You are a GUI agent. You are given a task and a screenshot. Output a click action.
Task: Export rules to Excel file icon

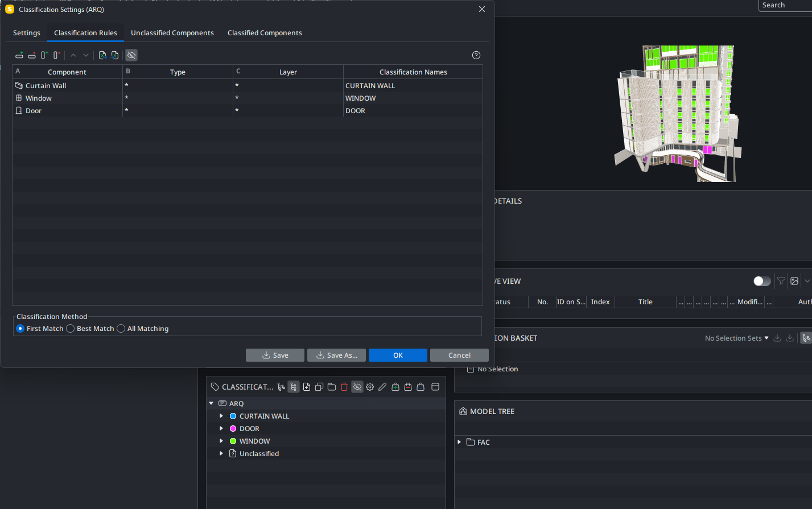point(102,55)
